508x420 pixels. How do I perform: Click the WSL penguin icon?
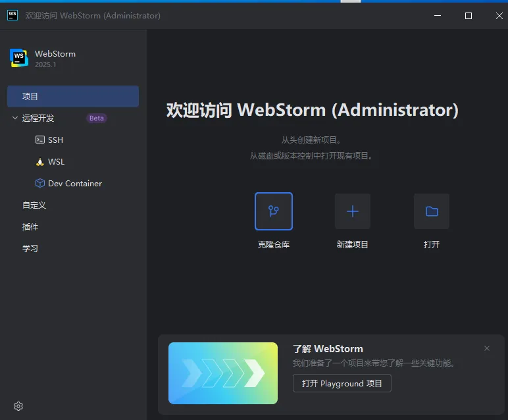[x=40, y=162]
